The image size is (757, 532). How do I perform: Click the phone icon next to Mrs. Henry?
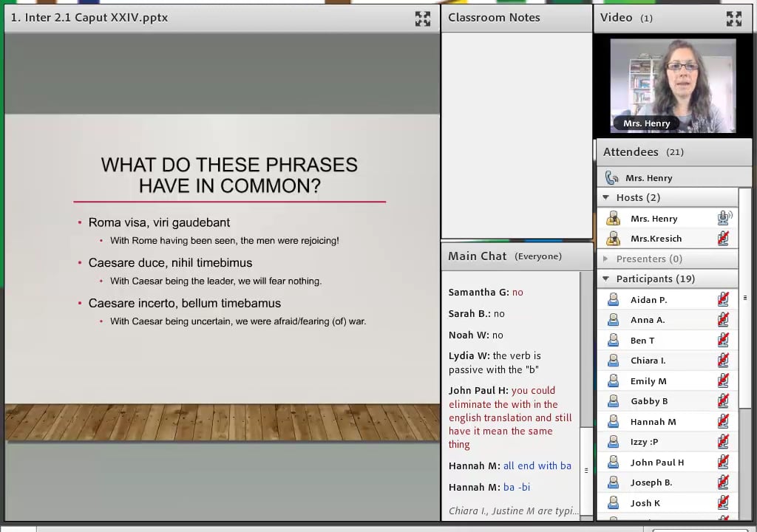point(611,177)
